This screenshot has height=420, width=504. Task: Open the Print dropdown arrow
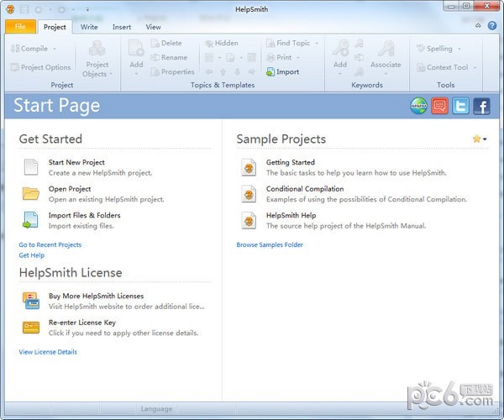(298, 57)
